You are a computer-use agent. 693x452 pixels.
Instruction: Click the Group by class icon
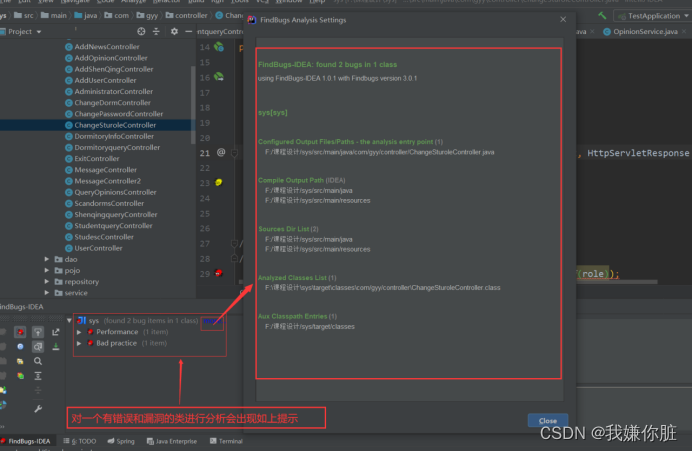(20, 346)
